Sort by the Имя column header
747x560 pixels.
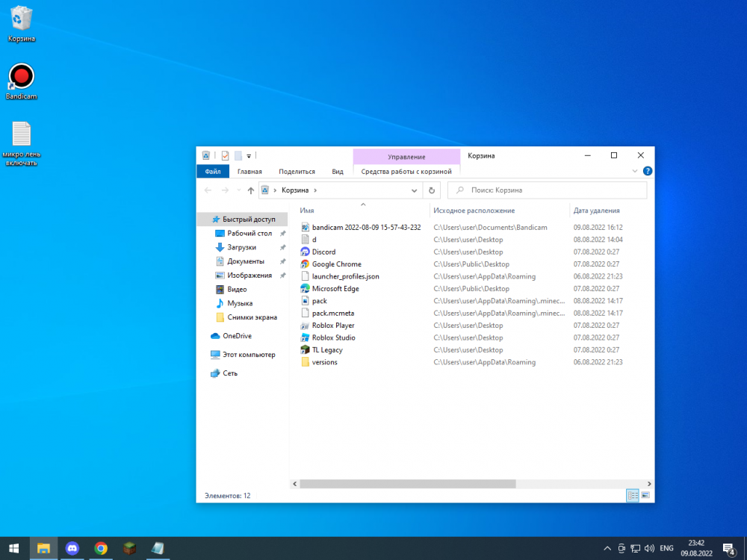click(x=307, y=211)
